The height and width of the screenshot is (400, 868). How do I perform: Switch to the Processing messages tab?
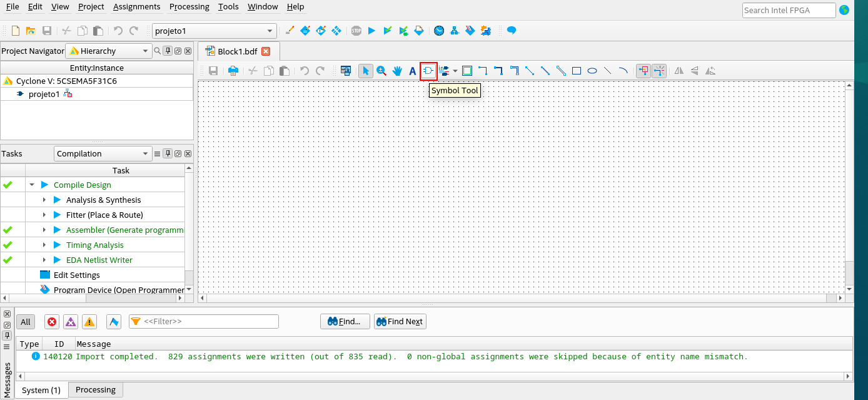point(96,389)
